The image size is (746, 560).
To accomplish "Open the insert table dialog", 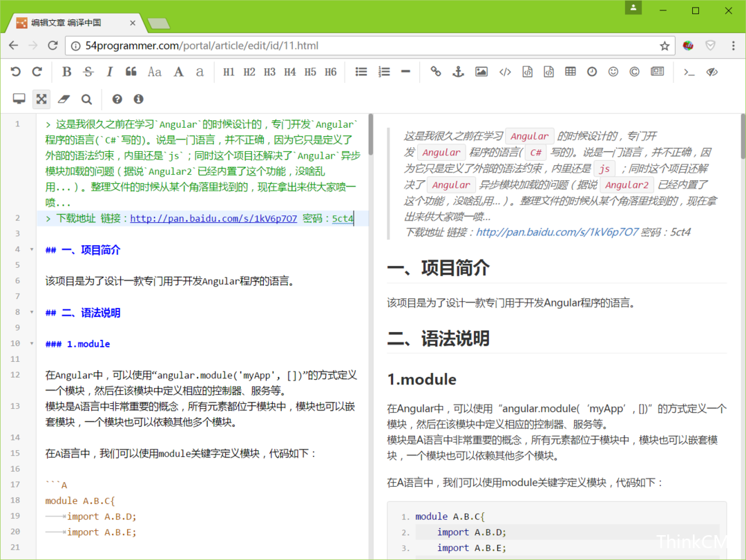I will (x=571, y=72).
